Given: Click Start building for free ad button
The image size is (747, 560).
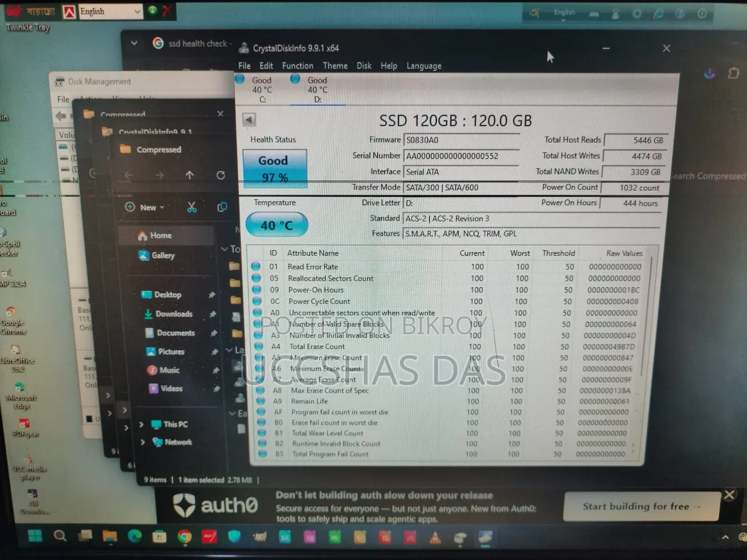Looking at the screenshot, I should point(641,506).
